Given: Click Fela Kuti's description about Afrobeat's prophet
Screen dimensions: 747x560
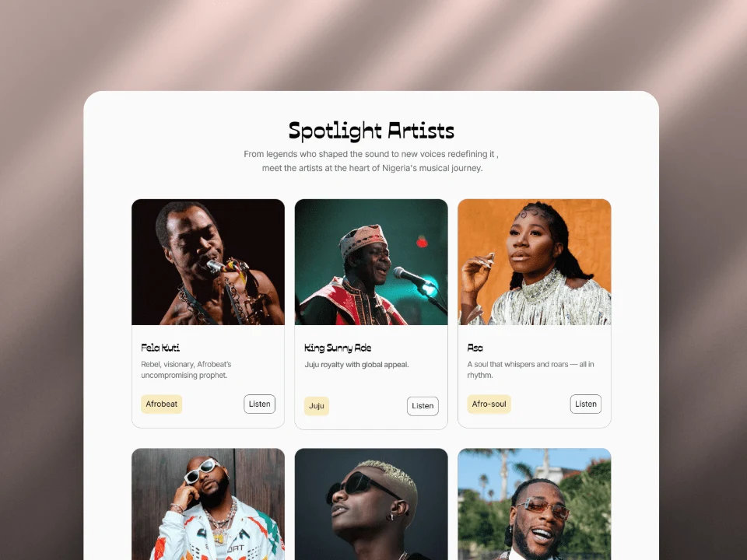Looking at the screenshot, I should pos(186,369).
